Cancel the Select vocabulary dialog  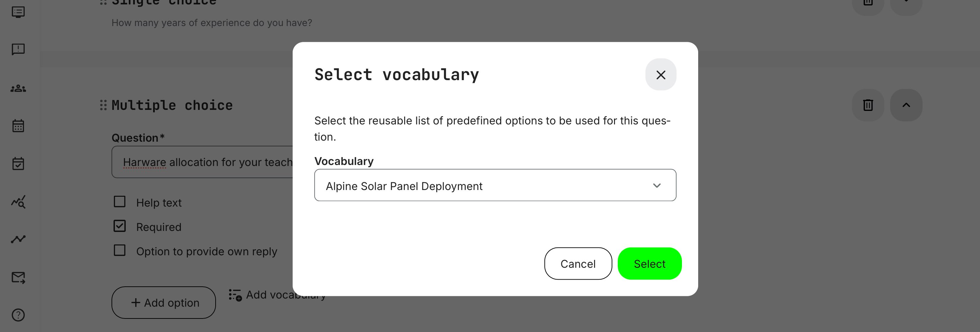(578, 263)
